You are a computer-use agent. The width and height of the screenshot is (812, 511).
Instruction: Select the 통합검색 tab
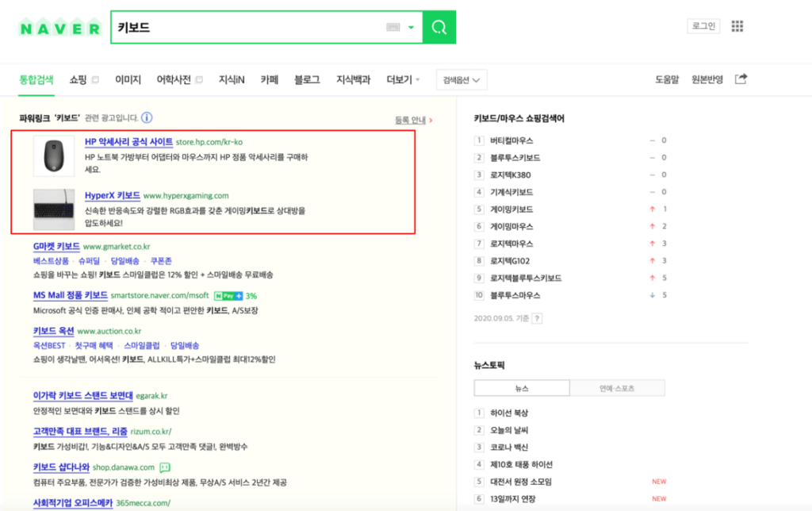(x=36, y=80)
